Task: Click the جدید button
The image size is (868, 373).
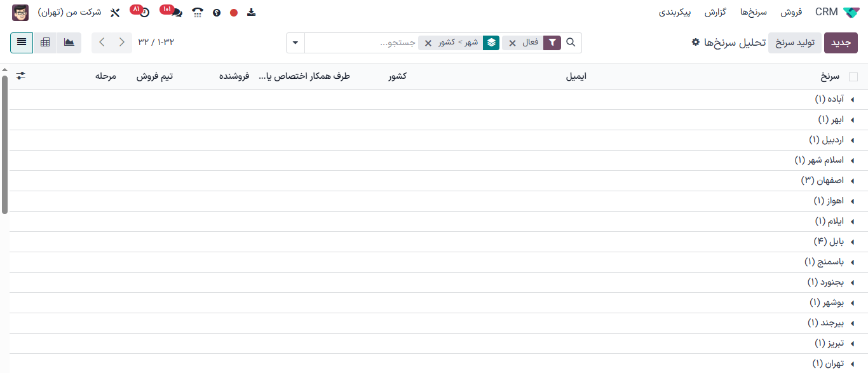Action: (x=841, y=43)
